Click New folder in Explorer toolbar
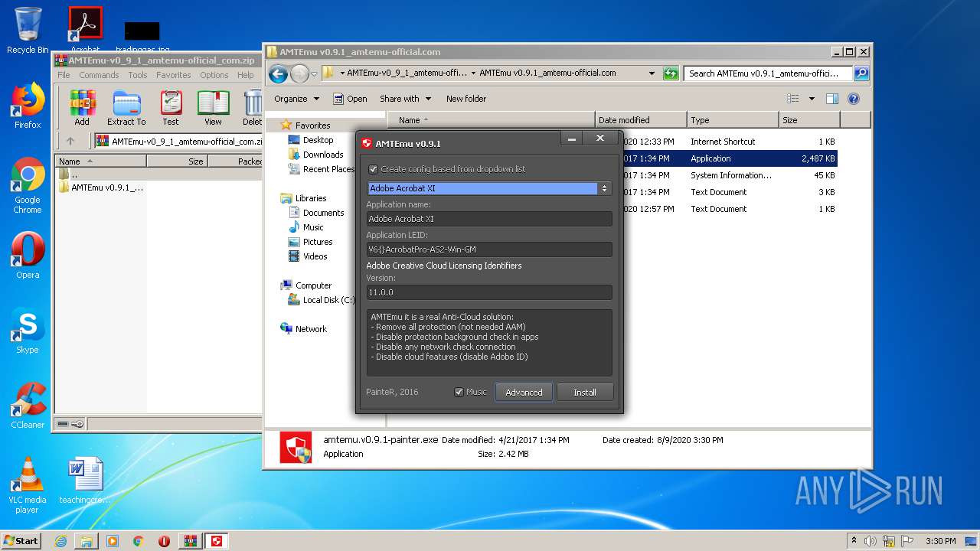This screenshot has width=980, height=551. click(x=466, y=99)
